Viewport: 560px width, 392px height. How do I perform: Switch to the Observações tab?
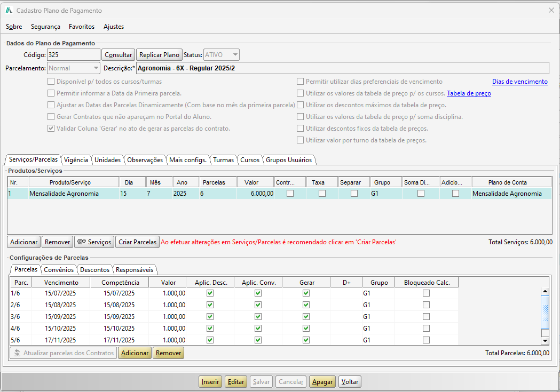[x=145, y=160]
